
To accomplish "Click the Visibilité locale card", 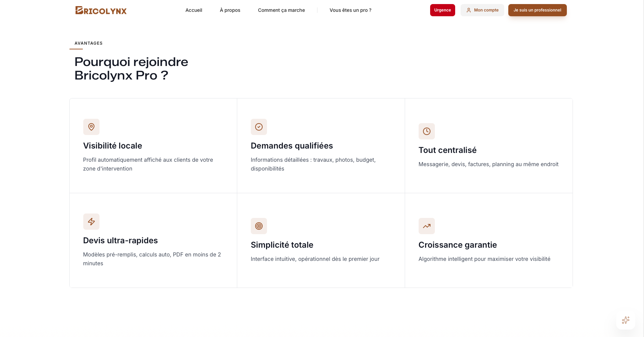I will click(153, 145).
